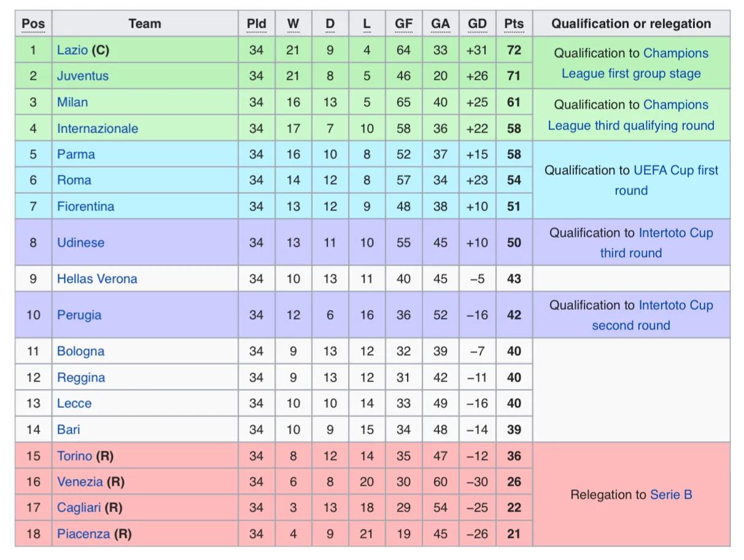Click the Juventus team link
The height and width of the screenshot is (560, 744).
click(82, 76)
